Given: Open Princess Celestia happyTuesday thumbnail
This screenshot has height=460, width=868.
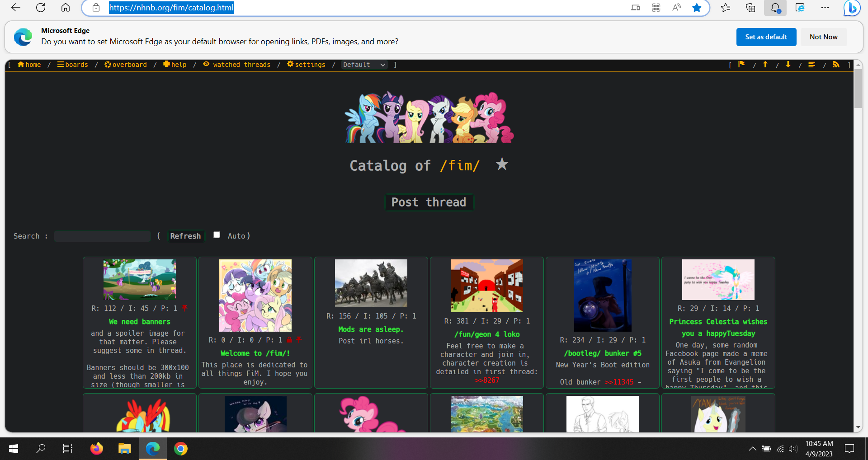Looking at the screenshot, I should [718, 280].
